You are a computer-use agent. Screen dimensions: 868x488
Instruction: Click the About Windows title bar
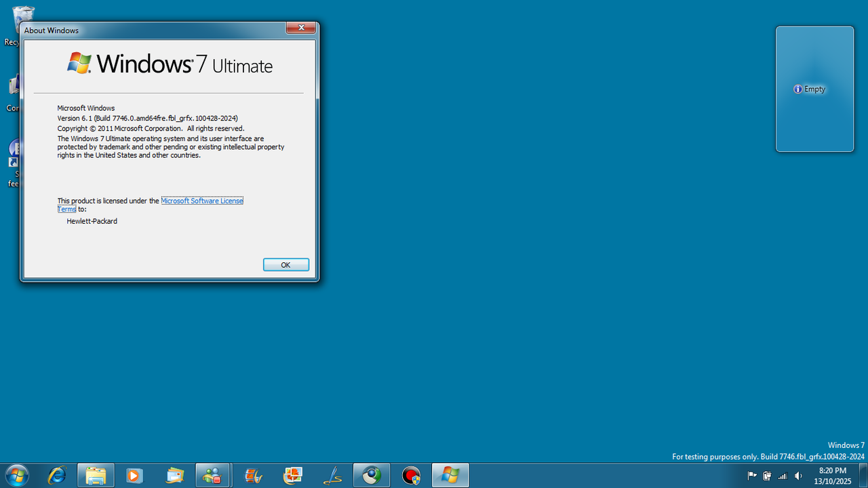[x=153, y=30]
